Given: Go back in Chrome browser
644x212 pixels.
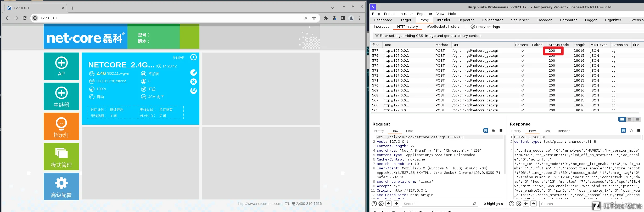Looking at the screenshot, I should [x=8, y=18].
